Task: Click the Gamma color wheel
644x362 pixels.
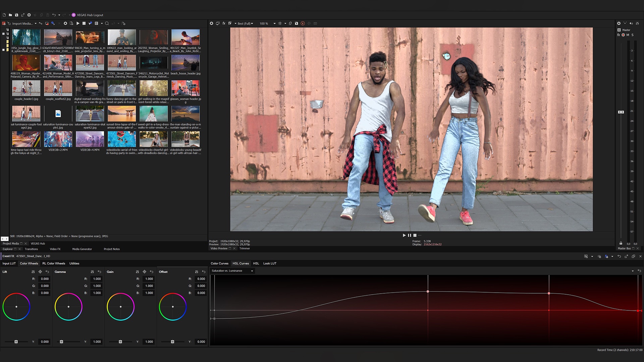Action: click(x=68, y=307)
